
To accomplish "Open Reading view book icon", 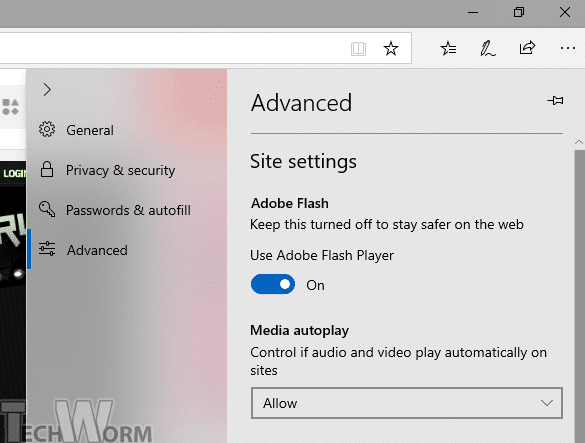I will 358,49.
